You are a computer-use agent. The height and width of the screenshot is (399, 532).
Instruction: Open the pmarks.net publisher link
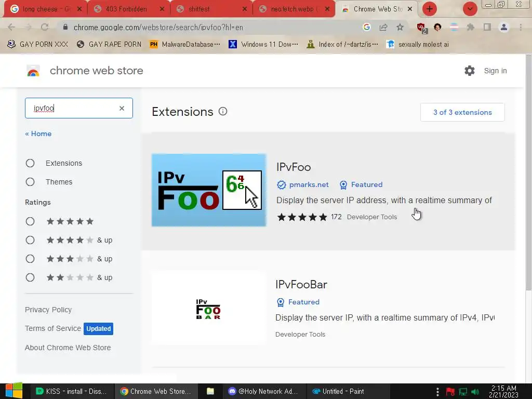tap(309, 184)
